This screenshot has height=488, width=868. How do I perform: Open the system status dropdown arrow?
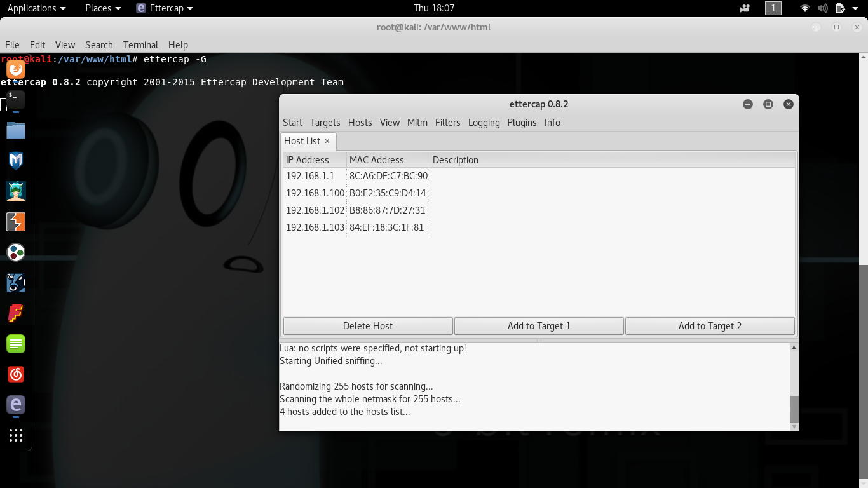point(855,8)
